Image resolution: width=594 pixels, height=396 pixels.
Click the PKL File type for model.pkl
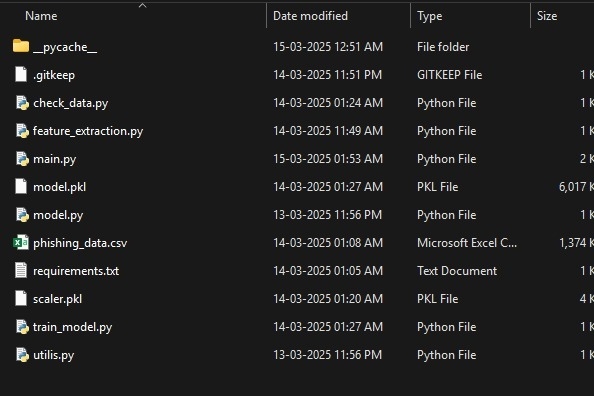[438, 187]
